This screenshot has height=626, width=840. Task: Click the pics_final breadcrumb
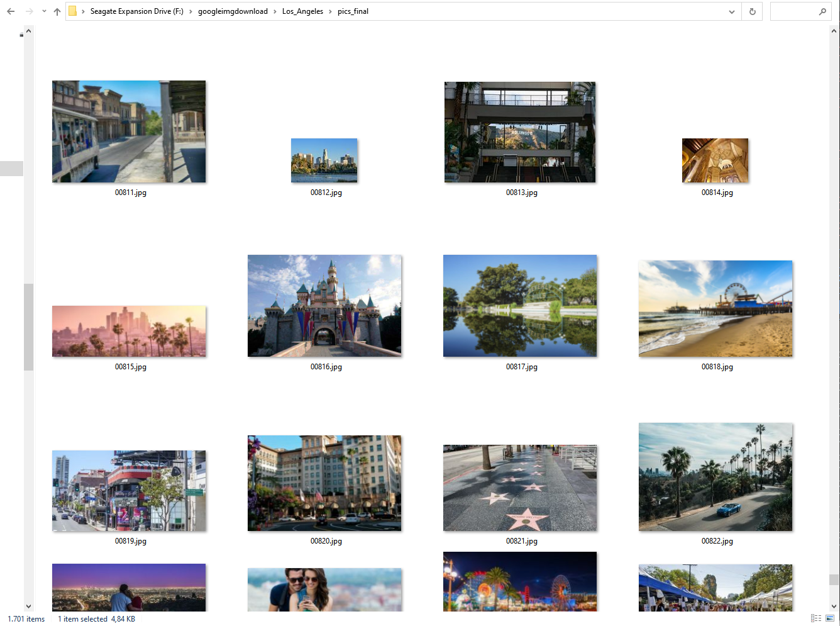(353, 11)
